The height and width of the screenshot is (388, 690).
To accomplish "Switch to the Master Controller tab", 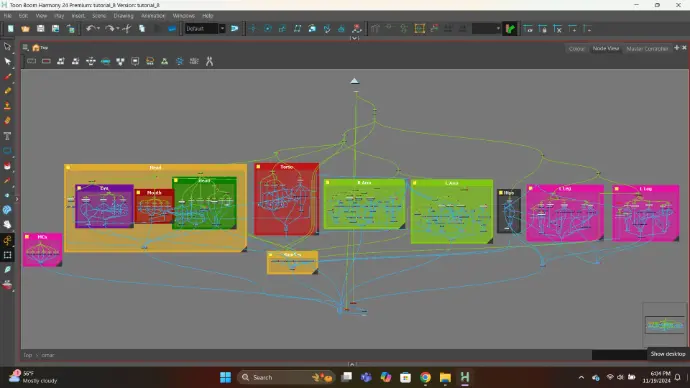I will point(647,49).
